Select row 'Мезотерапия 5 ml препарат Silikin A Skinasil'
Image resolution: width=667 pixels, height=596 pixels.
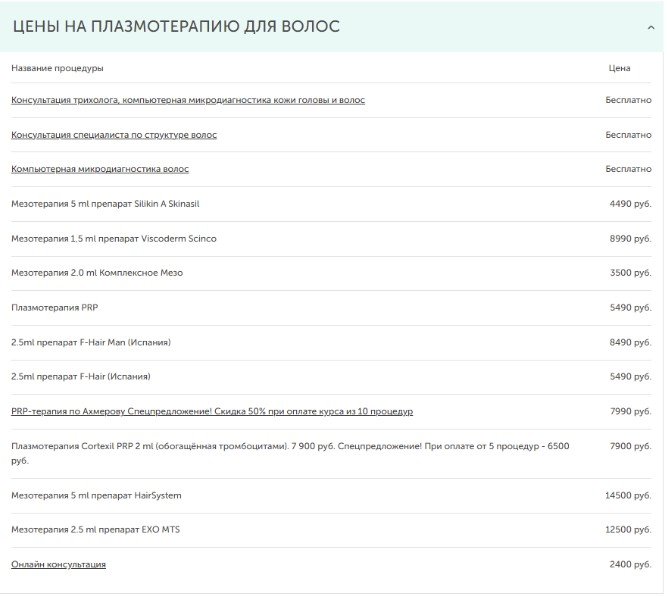pyautogui.click(x=331, y=204)
